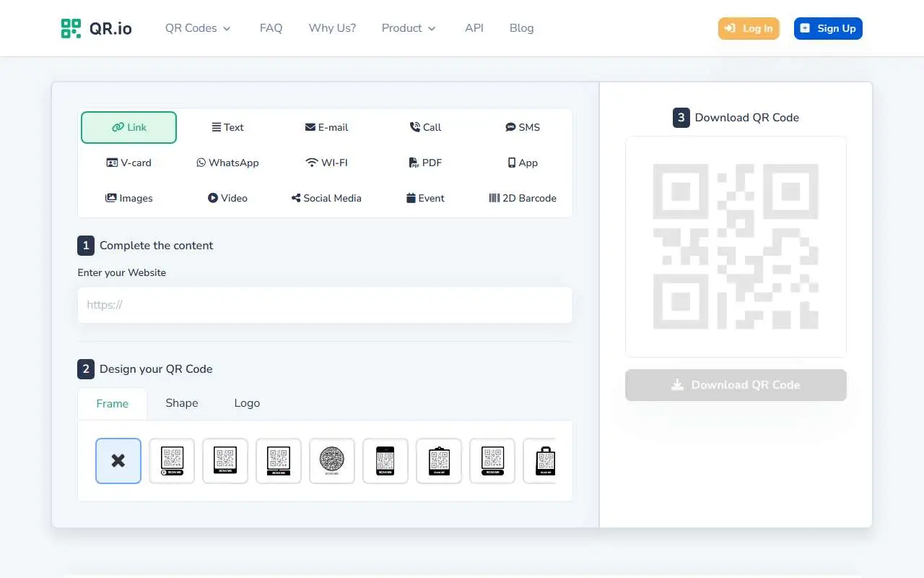Switch to the Shape tab
The height and width of the screenshot is (578, 924).
[x=181, y=403]
